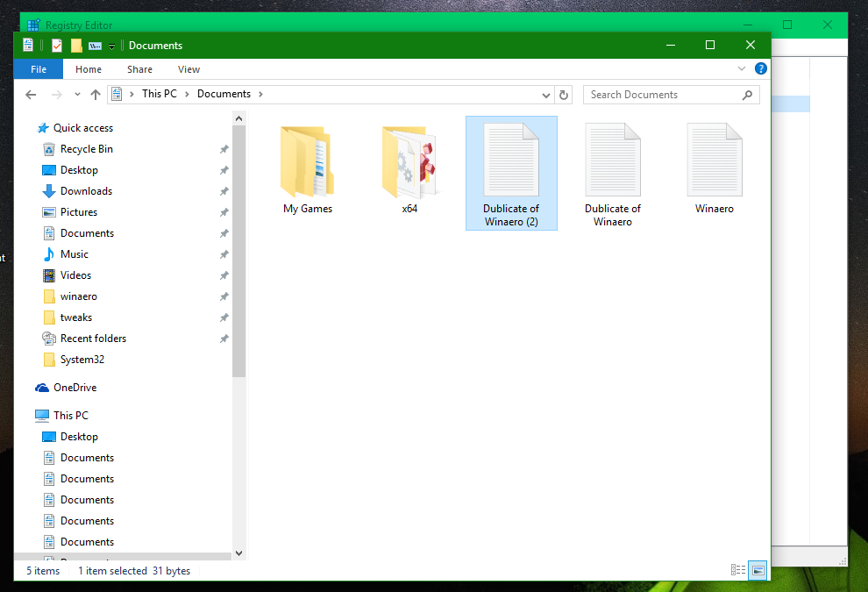Unpin Music from Quick access
This screenshot has width=868, height=592.
click(224, 253)
